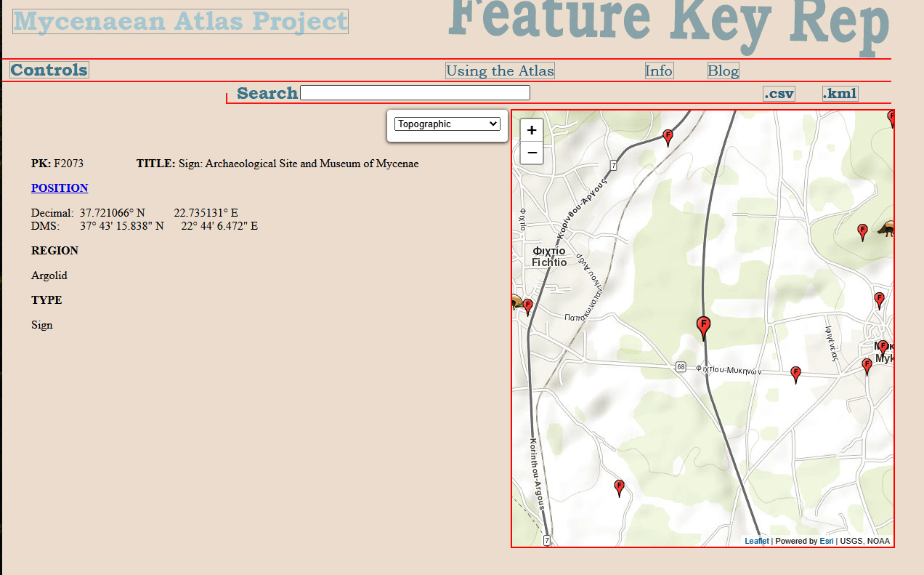Download the .kml file
Screen dimensions: 924x575
tap(840, 93)
